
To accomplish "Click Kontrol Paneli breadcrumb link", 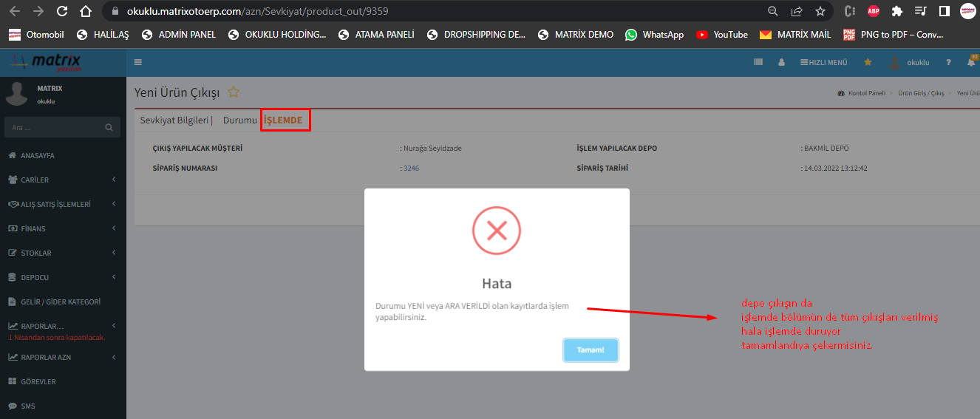I will tap(866, 94).
